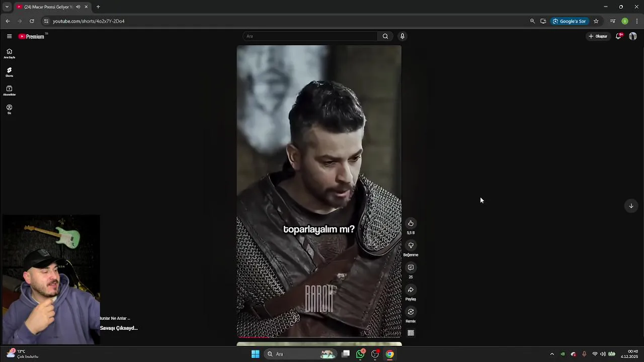This screenshot has height=362, width=644.
Task: Expand the tab search dropdown arrow
Action: (x=7, y=7)
